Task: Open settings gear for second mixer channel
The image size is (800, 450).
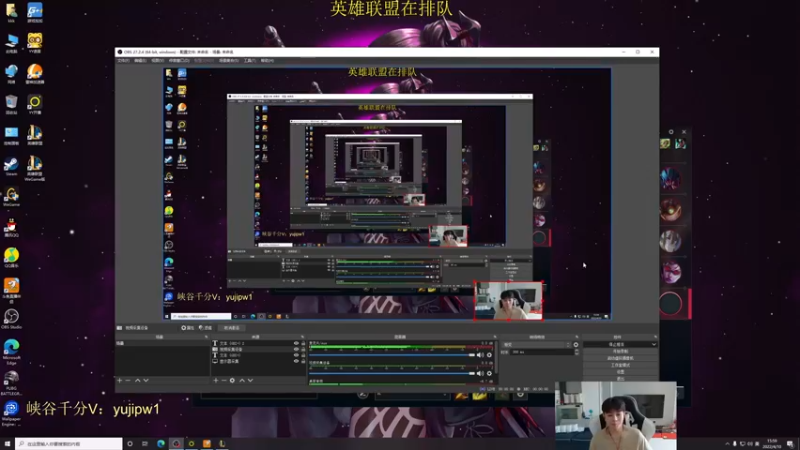Action: pos(489,373)
